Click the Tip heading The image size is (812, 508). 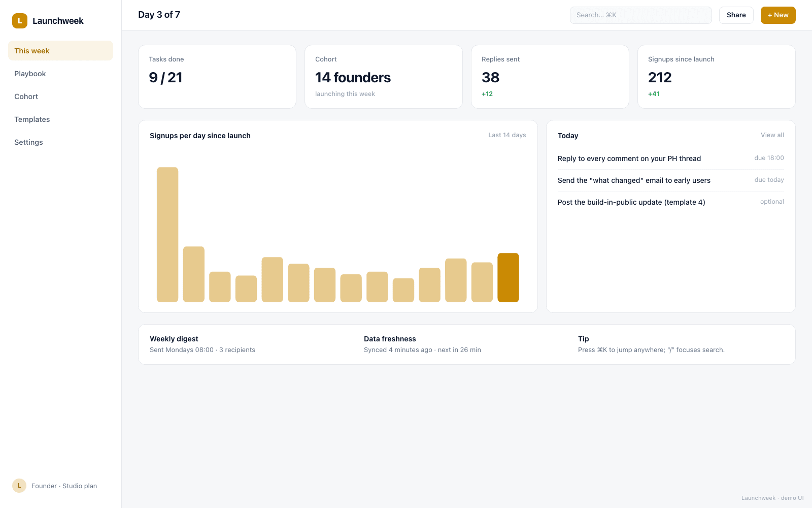584,339
